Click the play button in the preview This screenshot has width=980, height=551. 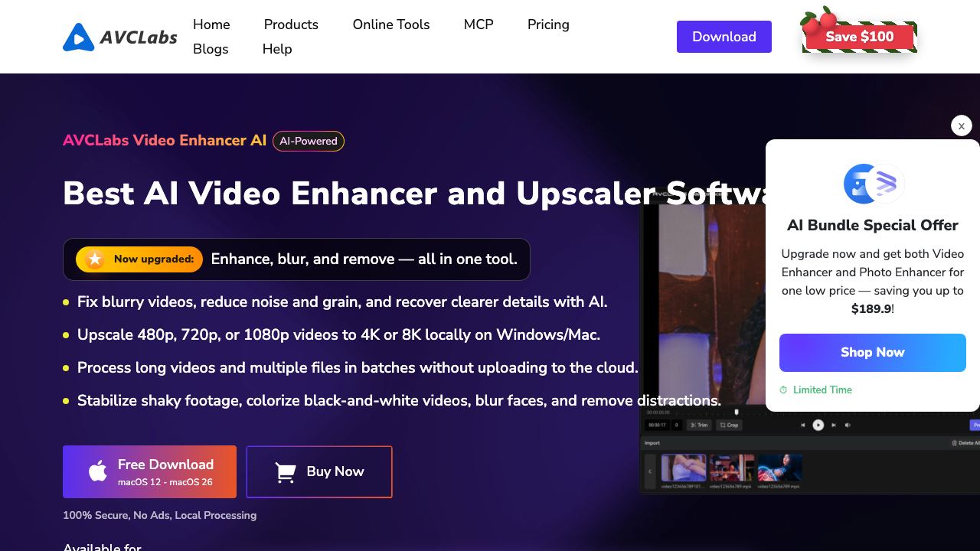[818, 425]
